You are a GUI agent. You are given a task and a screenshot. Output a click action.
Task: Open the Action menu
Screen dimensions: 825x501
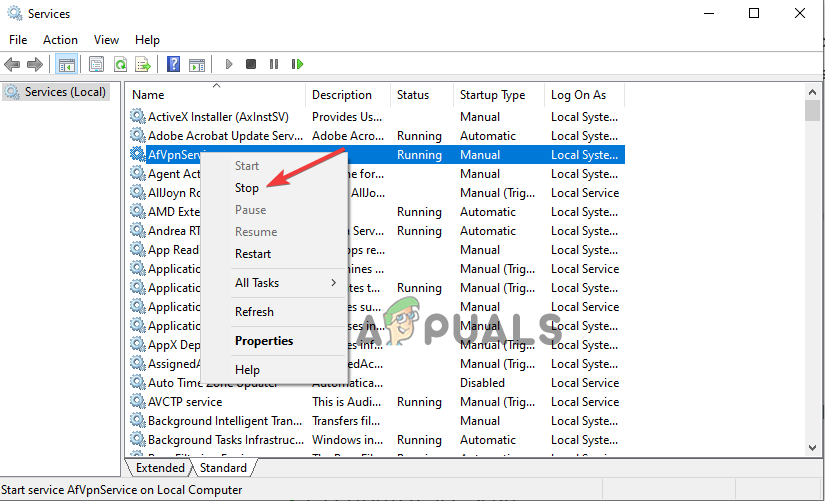click(x=60, y=40)
